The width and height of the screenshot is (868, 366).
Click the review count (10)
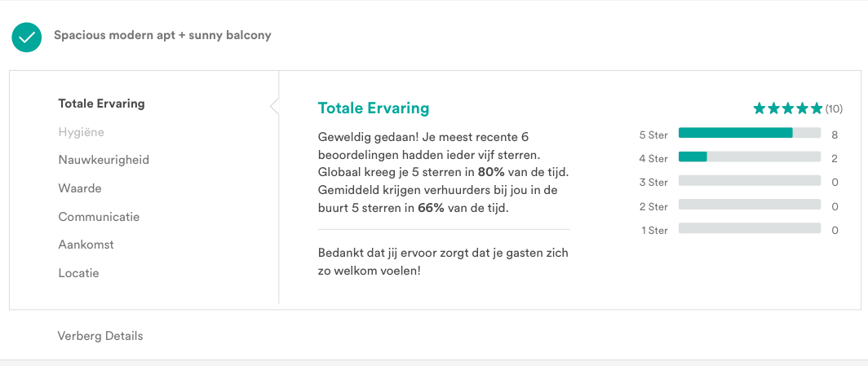(x=834, y=108)
